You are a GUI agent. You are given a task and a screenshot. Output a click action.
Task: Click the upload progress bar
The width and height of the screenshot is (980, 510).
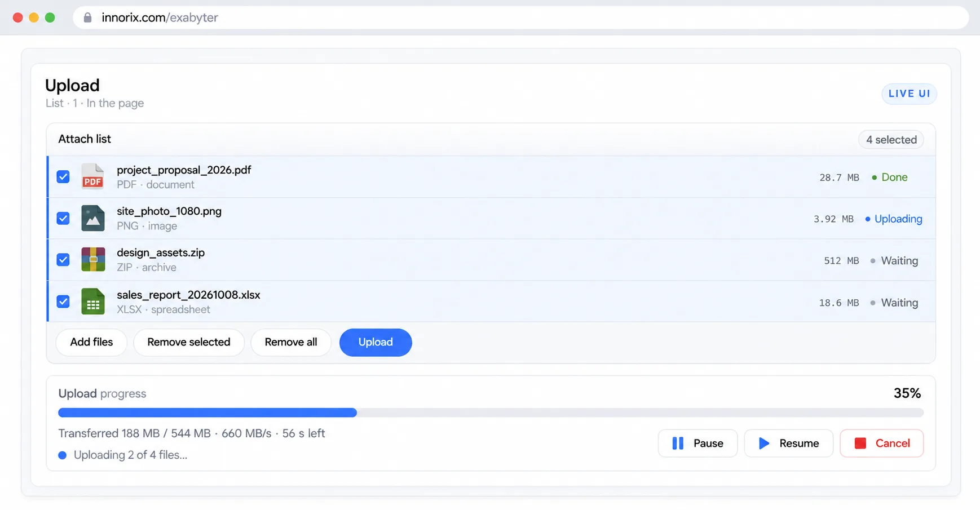[x=491, y=413]
